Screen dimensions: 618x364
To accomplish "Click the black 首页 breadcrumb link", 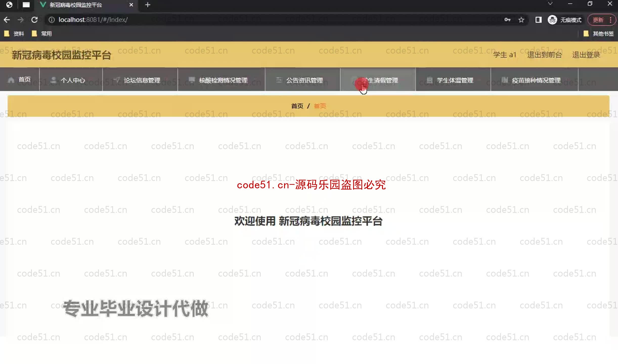I will 297,106.
